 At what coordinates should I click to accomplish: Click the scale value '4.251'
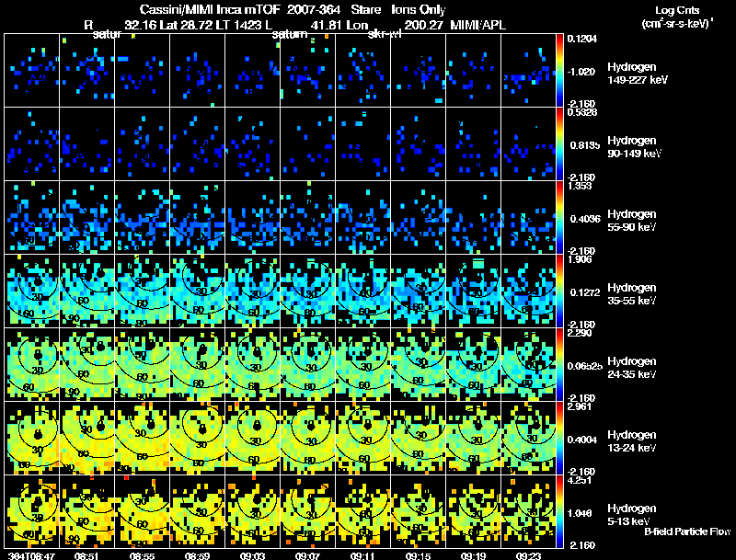pos(580,480)
